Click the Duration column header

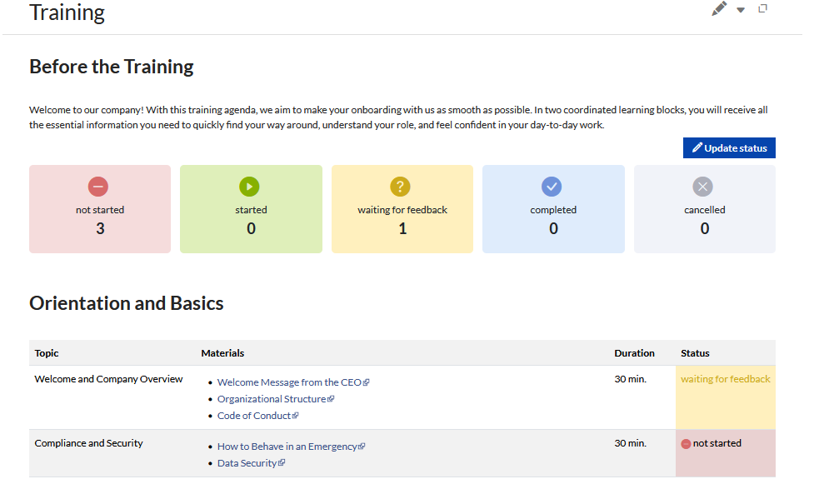pyautogui.click(x=634, y=353)
